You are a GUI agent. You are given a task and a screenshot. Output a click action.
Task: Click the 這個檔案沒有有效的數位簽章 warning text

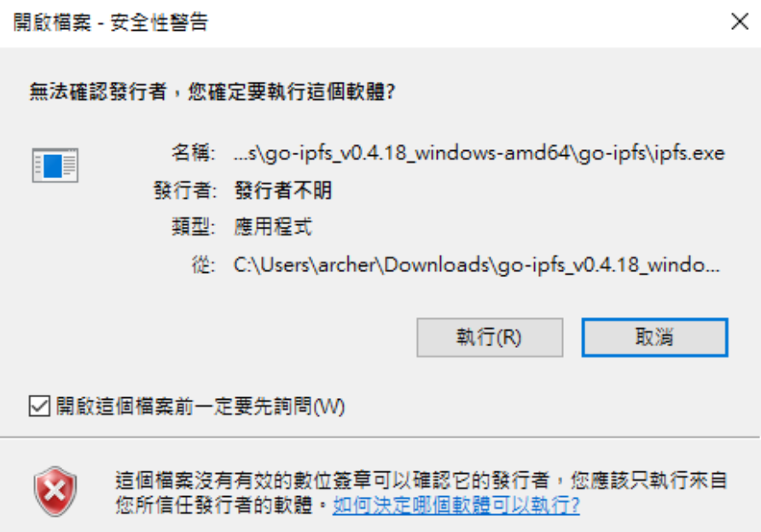[243, 481]
